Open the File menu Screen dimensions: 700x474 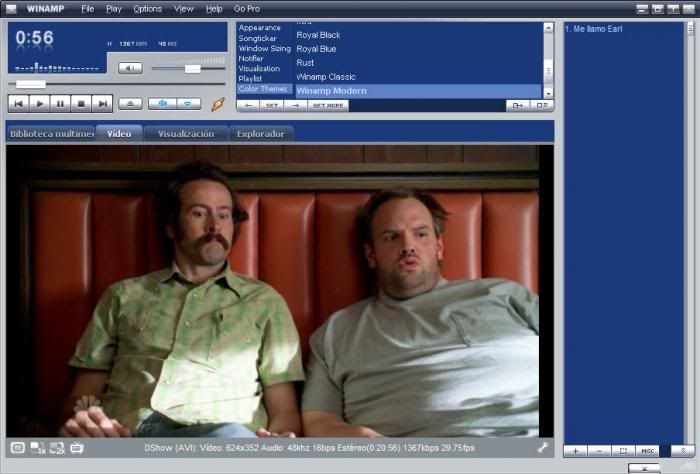pos(88,9)
